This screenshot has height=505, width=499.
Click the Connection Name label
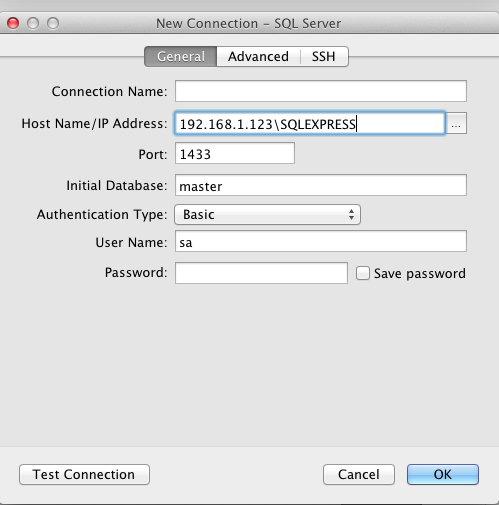(109, 91)
